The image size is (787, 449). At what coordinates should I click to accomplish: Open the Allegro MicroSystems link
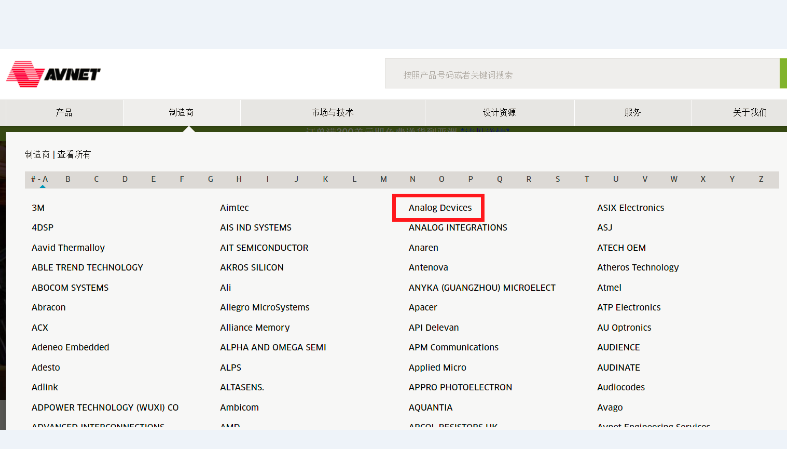click(x=265, y=307)
